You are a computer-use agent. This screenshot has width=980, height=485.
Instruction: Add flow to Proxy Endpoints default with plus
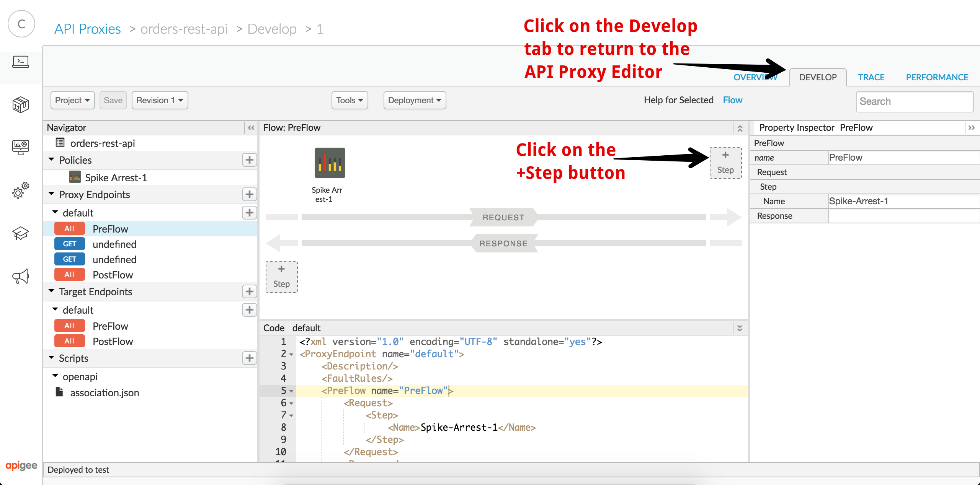(250, 213)
